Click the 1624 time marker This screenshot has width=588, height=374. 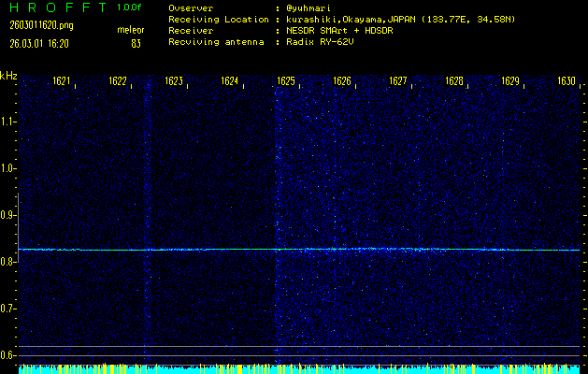[x=230, y=80]
